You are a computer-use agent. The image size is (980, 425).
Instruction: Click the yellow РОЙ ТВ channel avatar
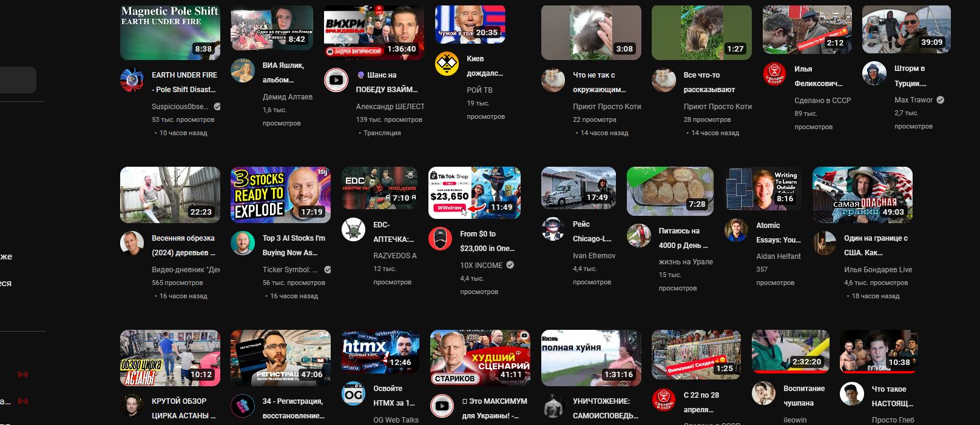coord(447,64)
